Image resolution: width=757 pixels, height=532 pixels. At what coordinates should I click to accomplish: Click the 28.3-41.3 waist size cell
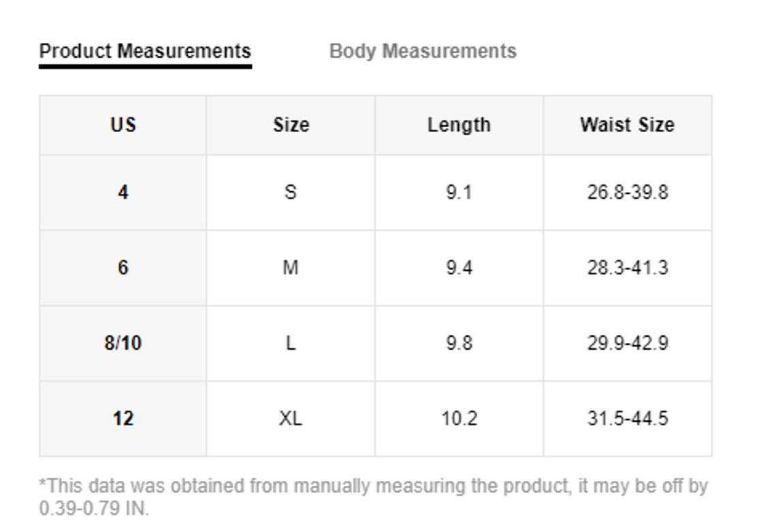(628, 267)
